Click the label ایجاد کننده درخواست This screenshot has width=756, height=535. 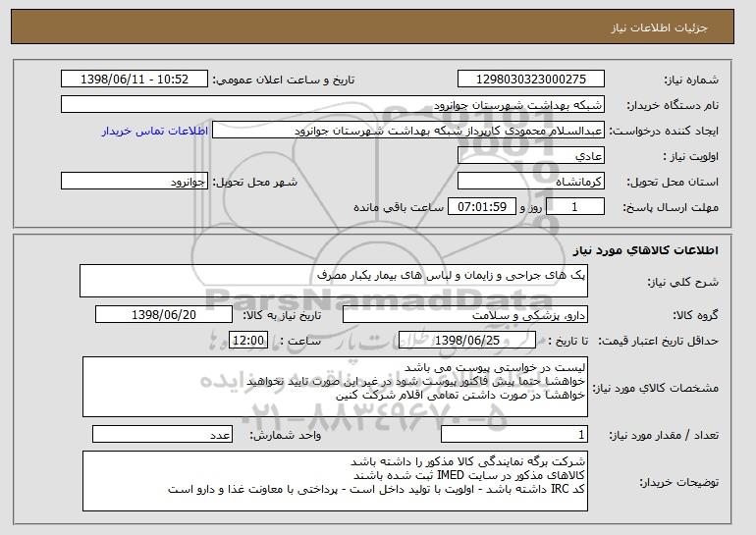pyautogui.click(x=664, y=131)
